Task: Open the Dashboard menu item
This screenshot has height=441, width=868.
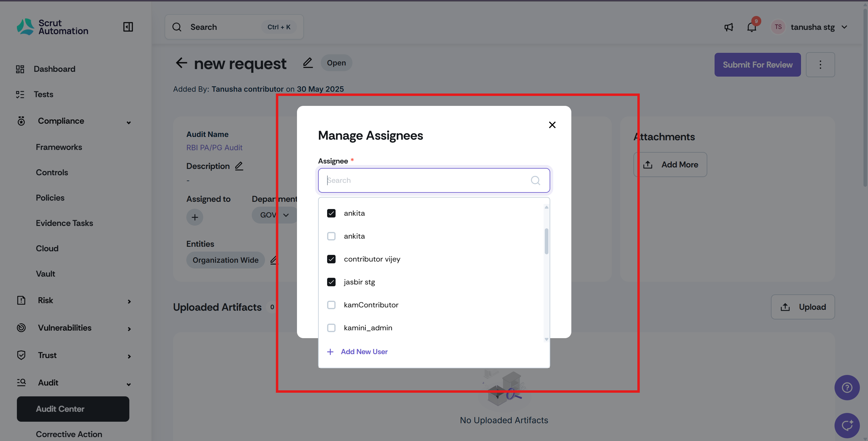Action: (54, 69)
